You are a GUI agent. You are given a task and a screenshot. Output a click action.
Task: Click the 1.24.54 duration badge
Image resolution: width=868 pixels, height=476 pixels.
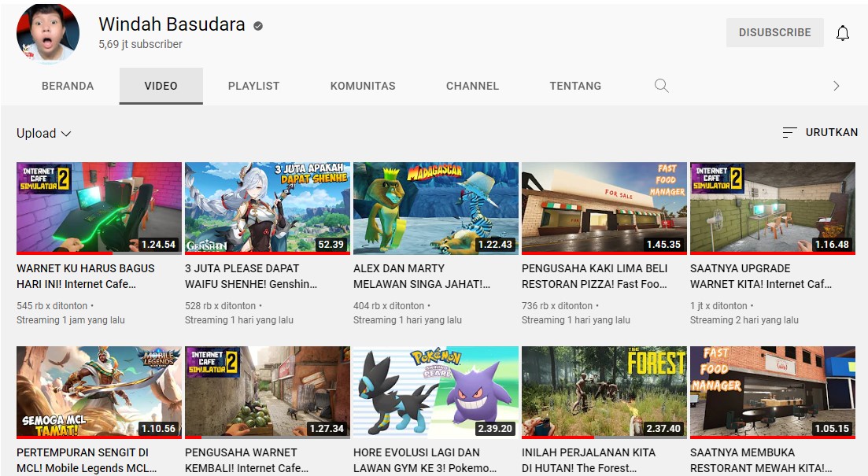(158, 244)
